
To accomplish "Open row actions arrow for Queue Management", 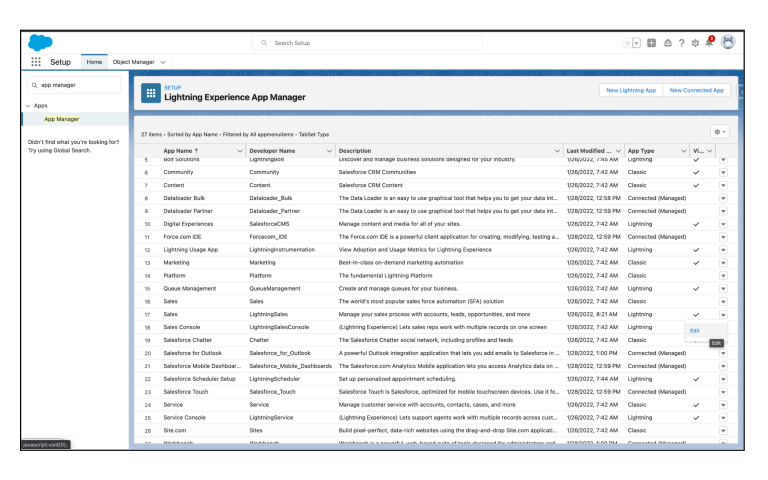I will (723, 289).
